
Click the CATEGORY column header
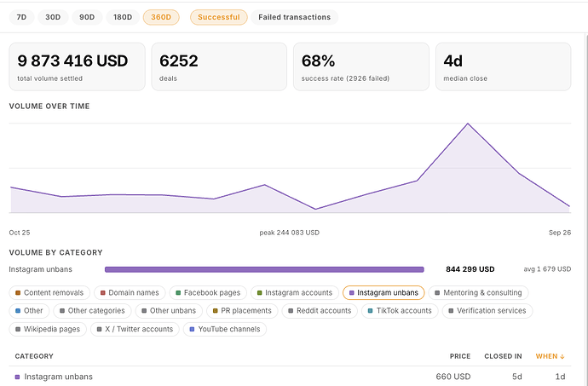pyautogui.click(x=34, y=356)
